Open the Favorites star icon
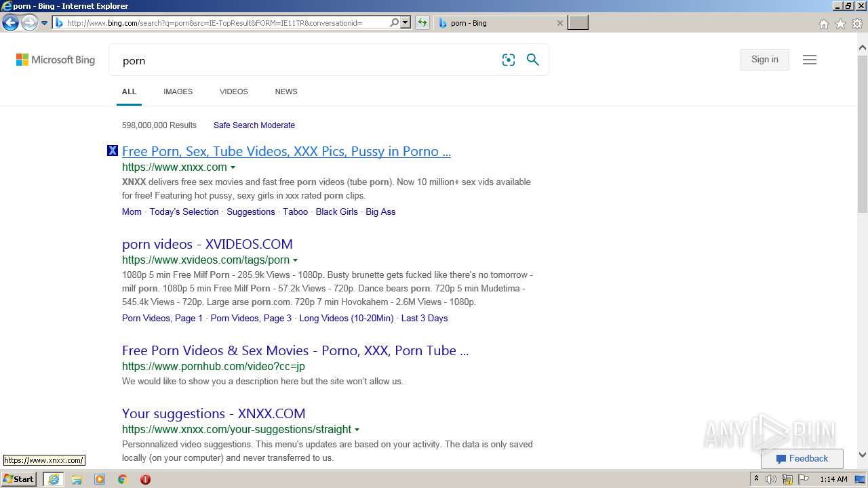Viewport: 868px width, 488px height. 840,24
